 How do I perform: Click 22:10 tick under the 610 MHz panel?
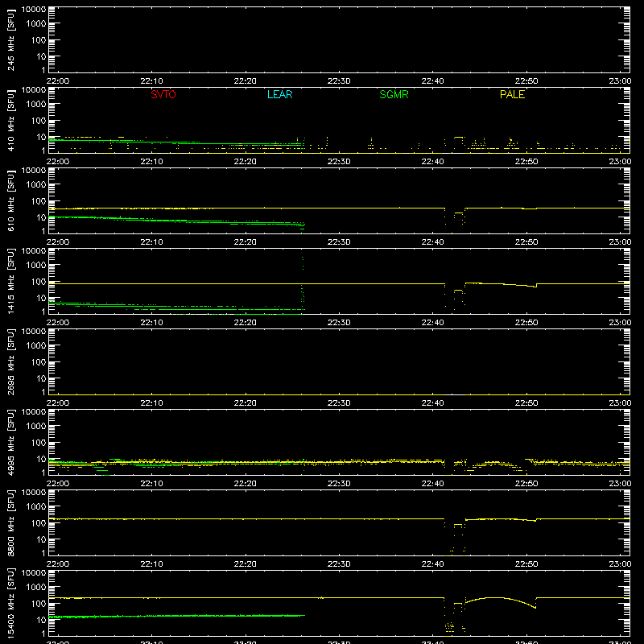[151, 242]
